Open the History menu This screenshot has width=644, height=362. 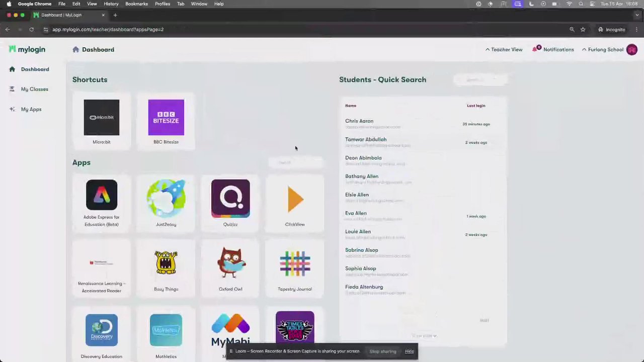point(111,4)
